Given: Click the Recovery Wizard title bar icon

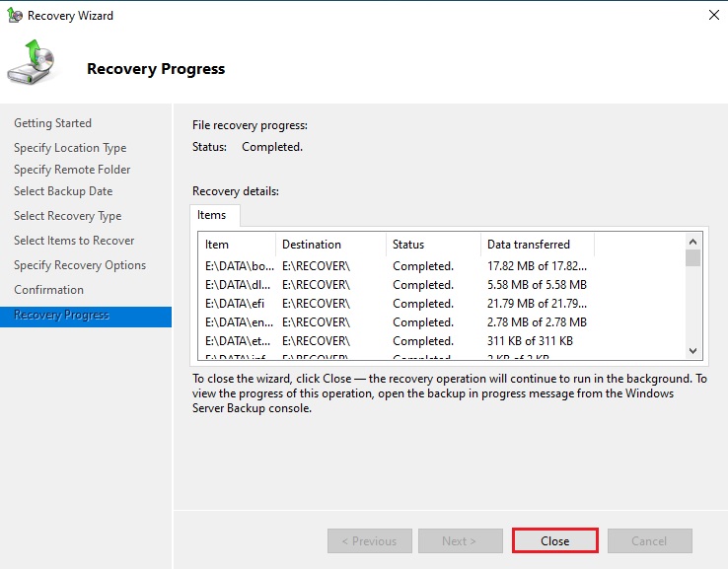Looking at the screenshot, I should pos(15,16).
